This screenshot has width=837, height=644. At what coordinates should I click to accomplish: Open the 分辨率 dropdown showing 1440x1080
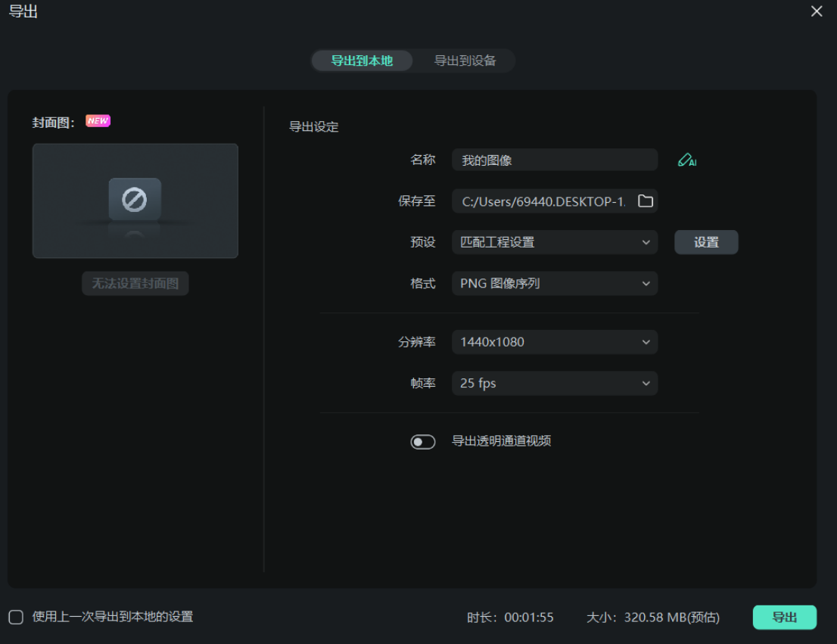coord(555,341)
